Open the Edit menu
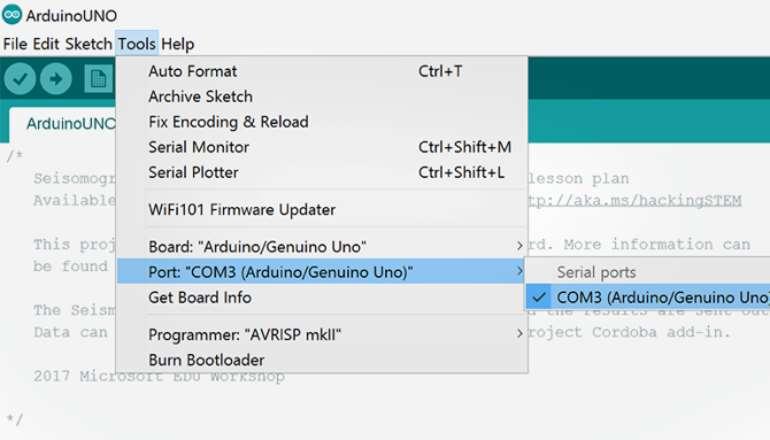Image resolution: width=770 pixels, height=440 pixels. 46,44
